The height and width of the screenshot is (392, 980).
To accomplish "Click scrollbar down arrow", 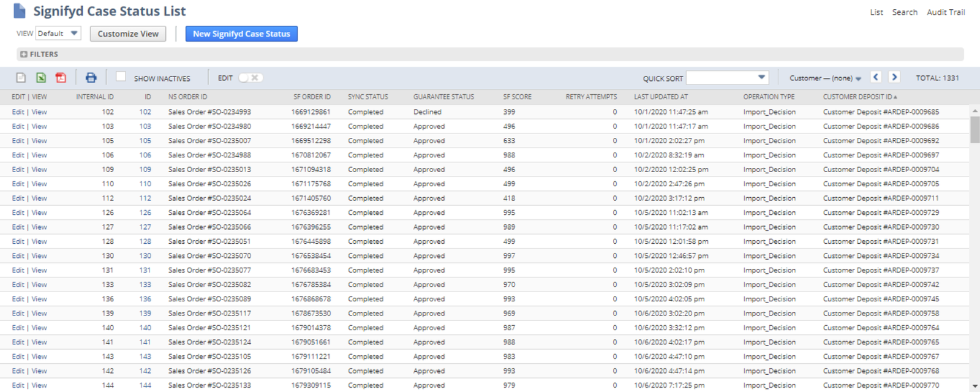I will [974, 386].
